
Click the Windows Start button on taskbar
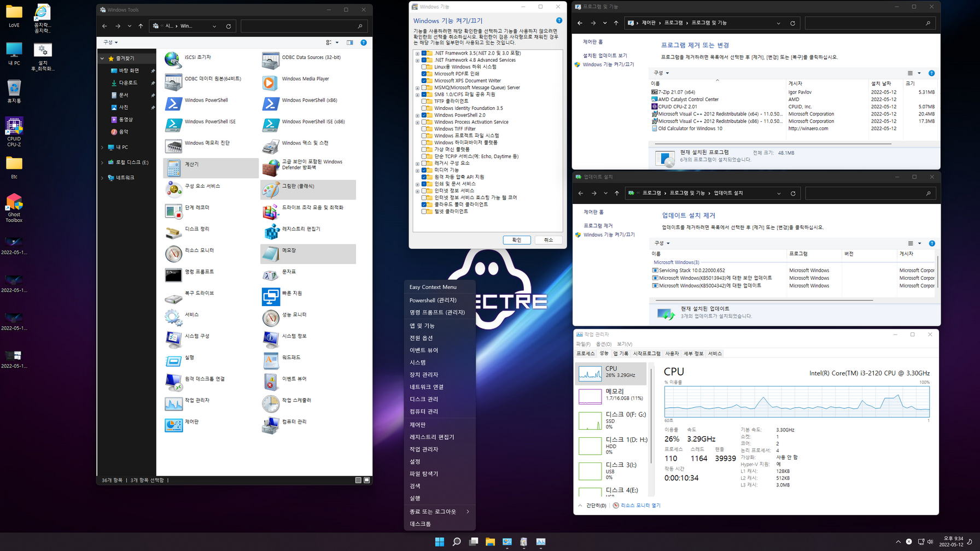click(x=439, y=542)
